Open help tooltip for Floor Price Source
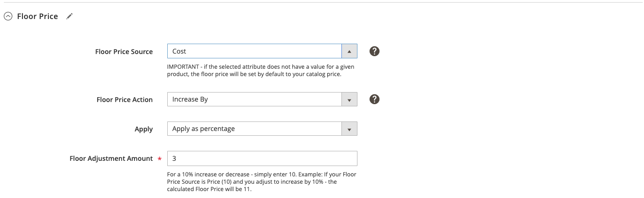 (375, 51)
